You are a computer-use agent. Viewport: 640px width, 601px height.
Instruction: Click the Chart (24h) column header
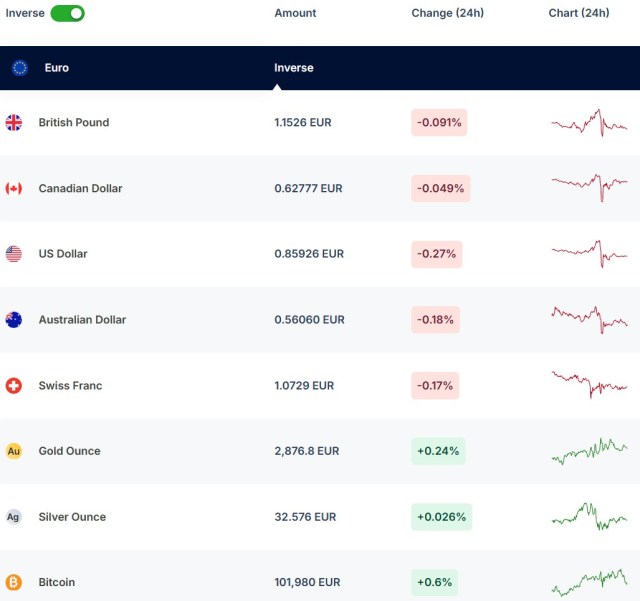tap(579, 13)
